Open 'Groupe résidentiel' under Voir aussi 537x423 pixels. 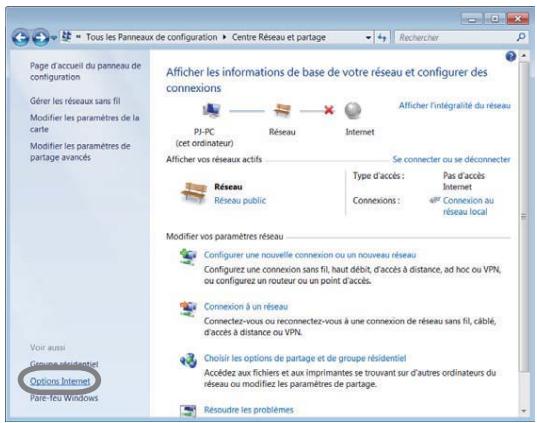[x=64, y=364]
